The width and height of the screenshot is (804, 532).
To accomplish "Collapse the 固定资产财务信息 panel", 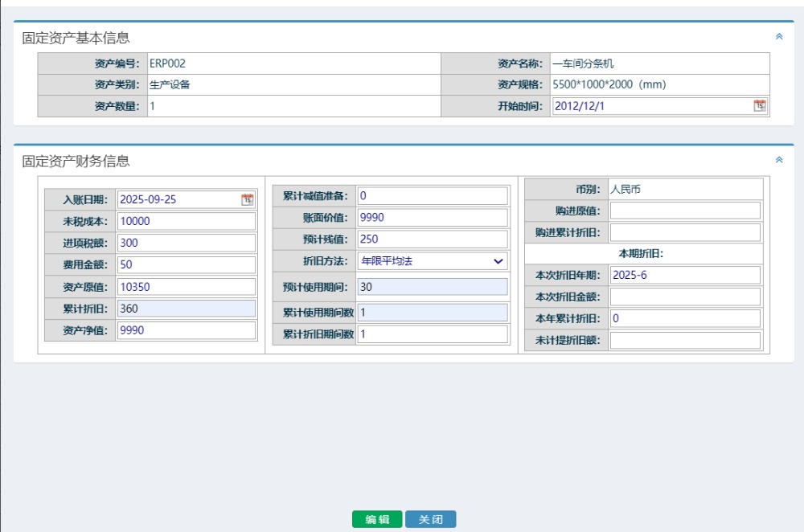I will (x=778, y=160).
